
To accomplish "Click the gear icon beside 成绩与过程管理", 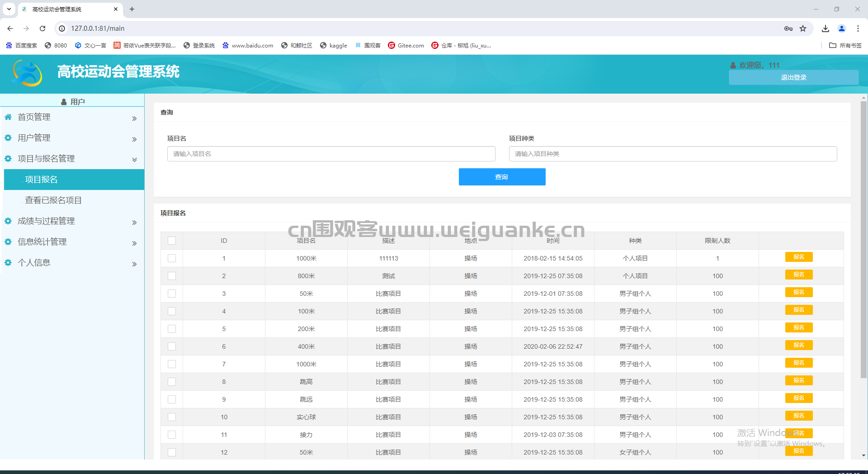I will (x=8, y=221).
